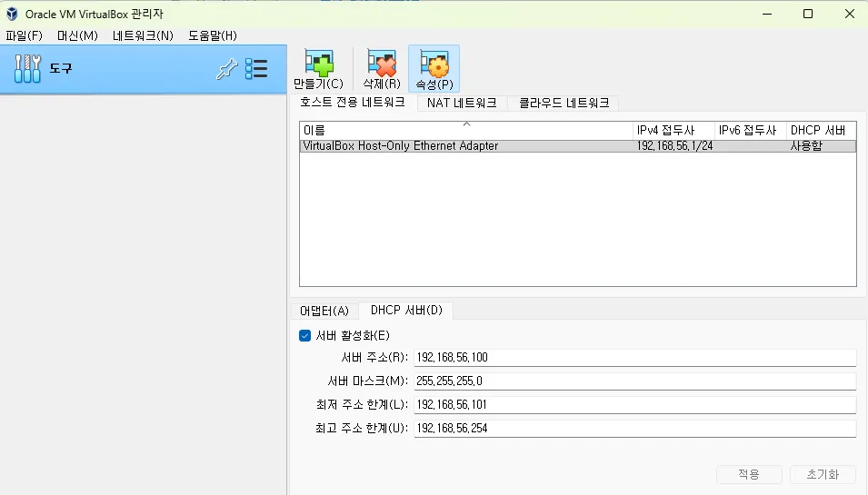
Task: Click the IPv6 Prefix (IPv6 접두사) column header
Action: click(x=751, y=131)
